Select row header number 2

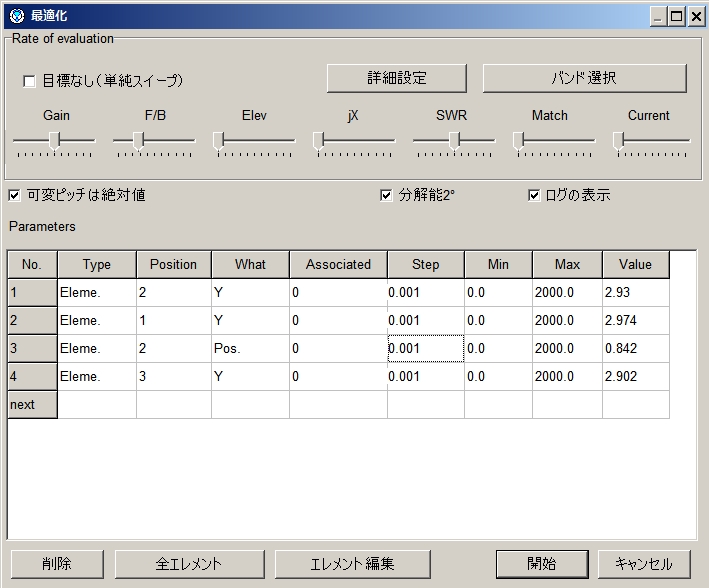[33, 321]
